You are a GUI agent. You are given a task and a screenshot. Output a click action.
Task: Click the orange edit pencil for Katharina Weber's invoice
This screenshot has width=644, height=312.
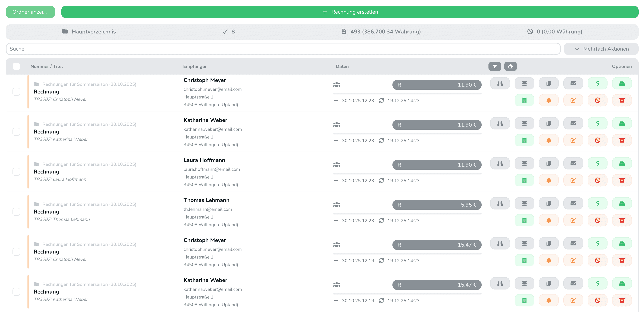573,140
